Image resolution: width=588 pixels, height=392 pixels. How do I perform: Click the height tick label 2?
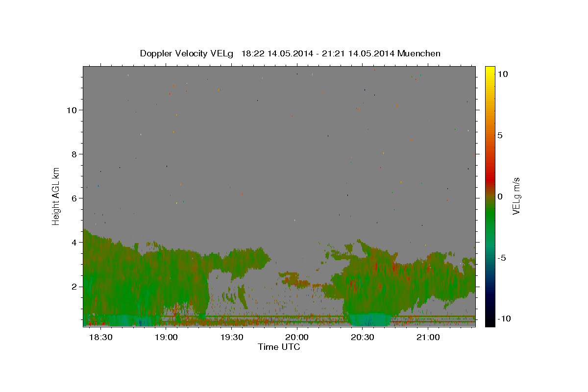click(x=74, y=287)
